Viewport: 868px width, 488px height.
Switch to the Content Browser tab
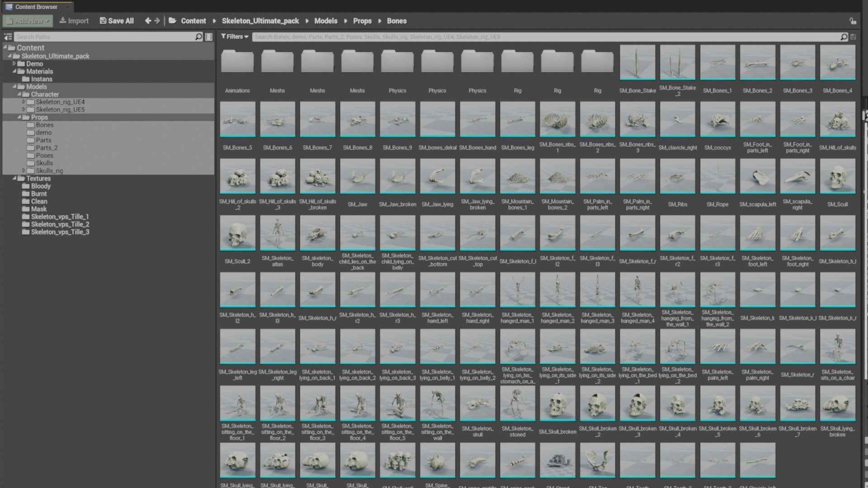pyautogui.click(x=36, y=7)
